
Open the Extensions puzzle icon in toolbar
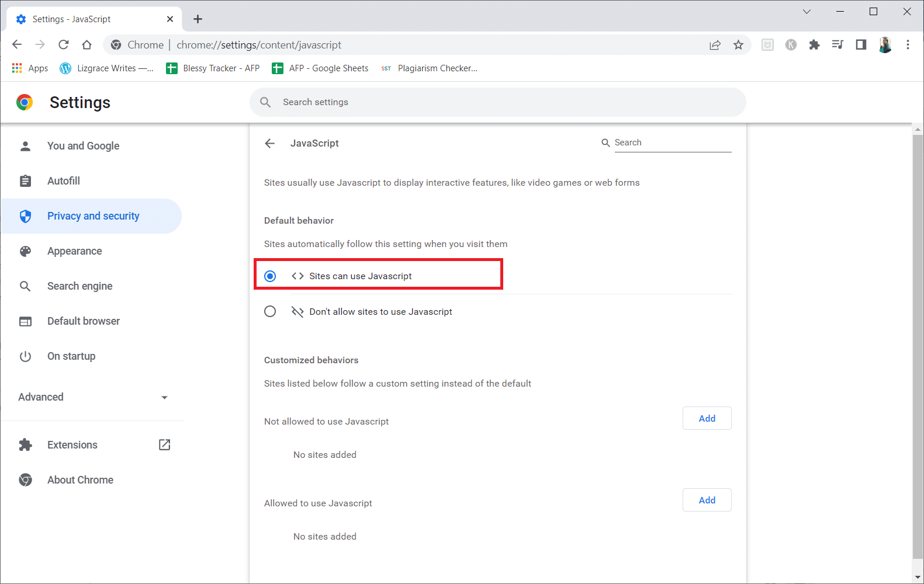click(x=814, y=45)
